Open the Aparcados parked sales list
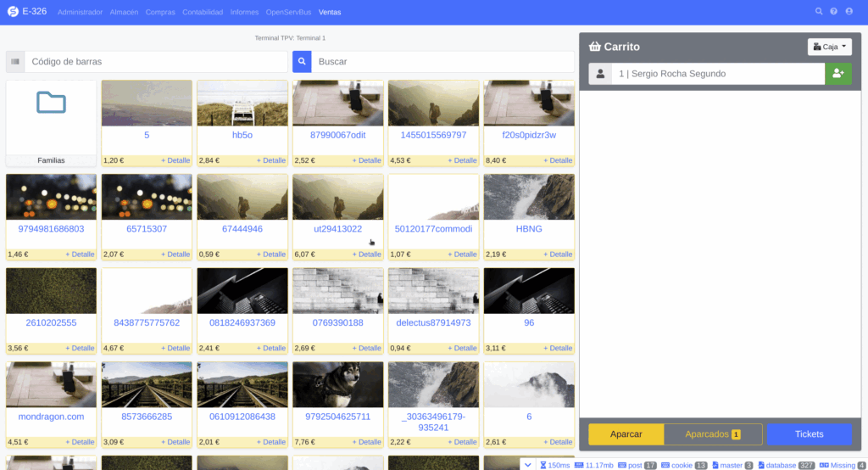Image resolution: width=868 pixels, height=470 pixels. 713,434
